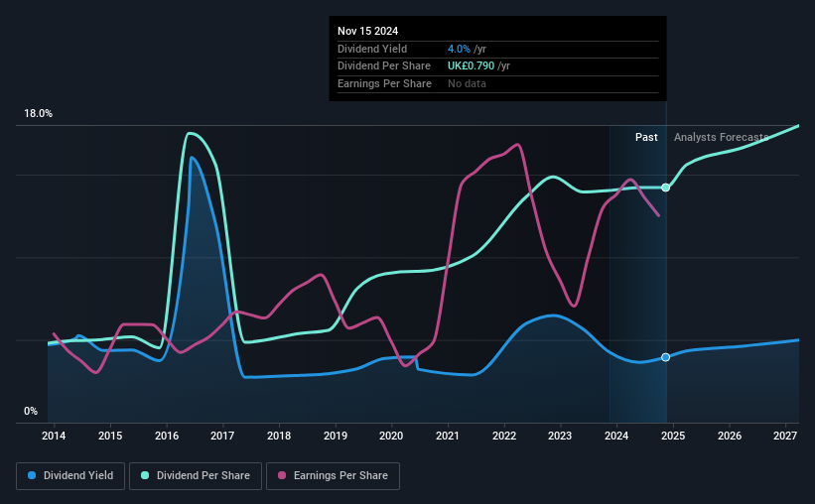Click the tooltip Dividend Per Share row label
The image size is (815, 504).
[x=384, y=66]
